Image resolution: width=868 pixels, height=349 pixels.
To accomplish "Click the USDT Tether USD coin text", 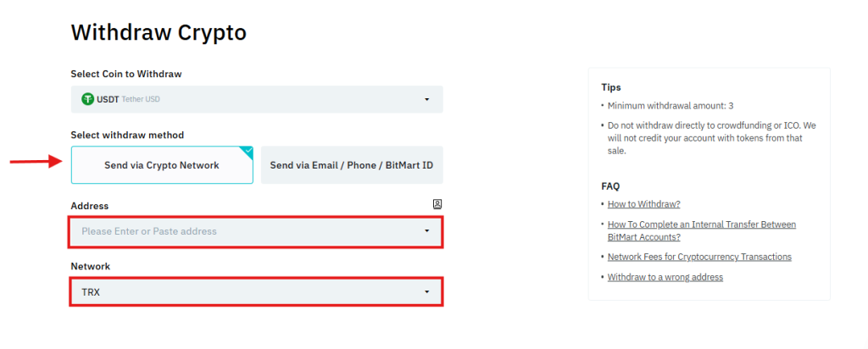I will click(x=127, y=99).
